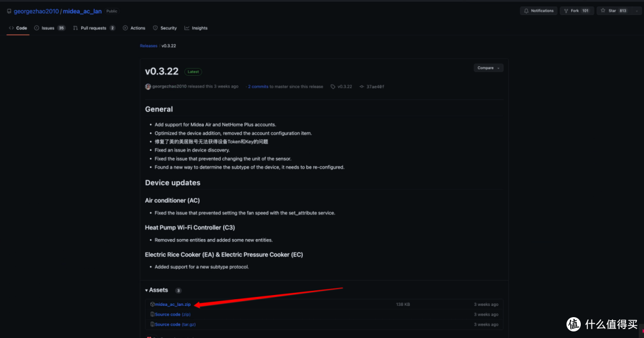Image resolution: width=644 pixels, height=338 pixels.
Task: Click the Star icon
Action: click(x=603, y=11)
